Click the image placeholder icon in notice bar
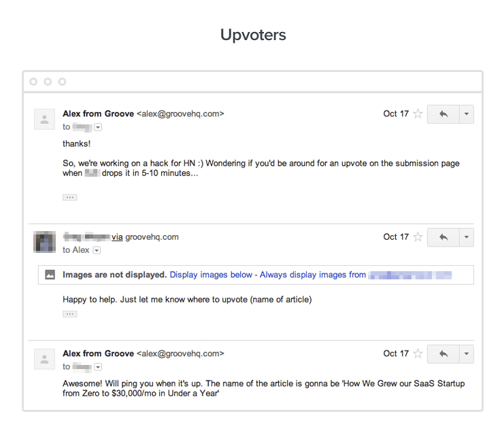This screenshot has height=435, width=504. 50,275
